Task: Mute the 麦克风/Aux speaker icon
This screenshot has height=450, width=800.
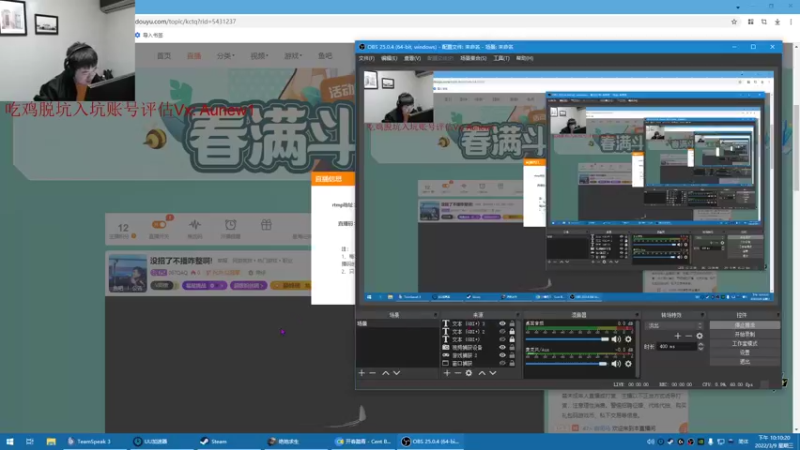Action: [x=616, y=364]
